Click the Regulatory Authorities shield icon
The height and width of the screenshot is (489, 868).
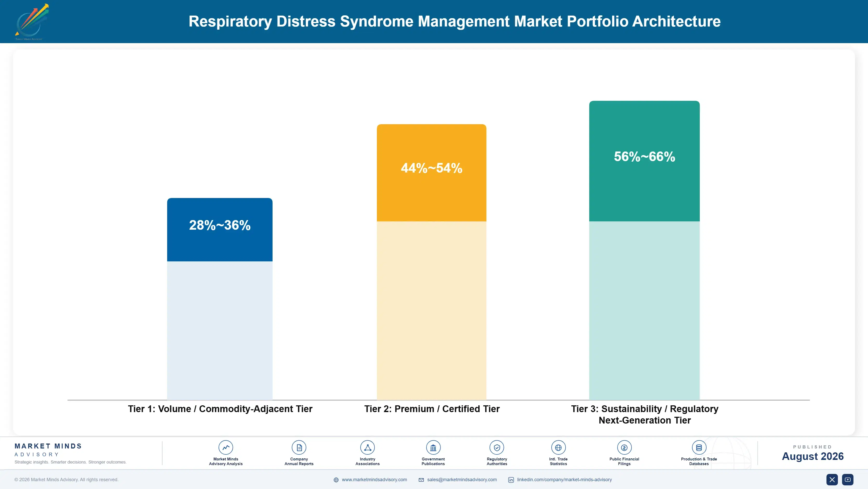[x=497, y=447]
